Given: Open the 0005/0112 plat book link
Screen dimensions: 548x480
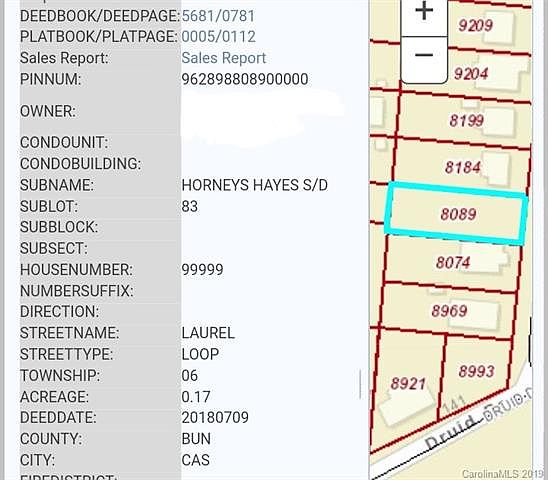Looking at the screenshot, I should tap(218, 37).
